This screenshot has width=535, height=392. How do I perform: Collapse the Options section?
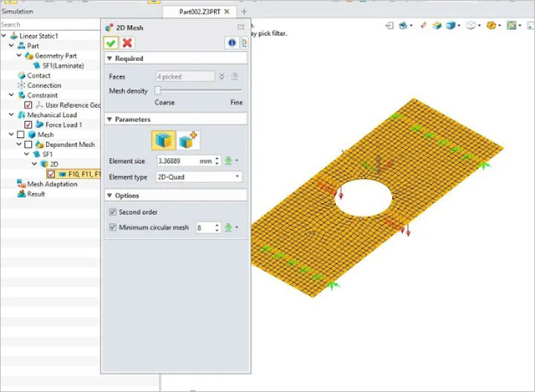pos(110,196)
